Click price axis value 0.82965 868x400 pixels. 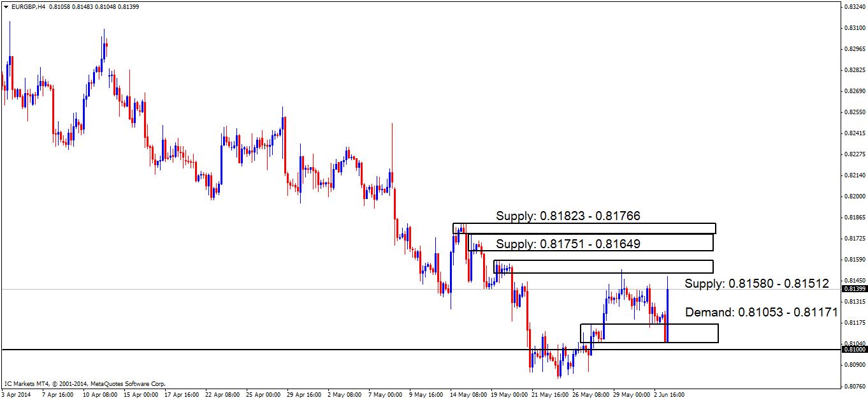click(x=854, y=49)
